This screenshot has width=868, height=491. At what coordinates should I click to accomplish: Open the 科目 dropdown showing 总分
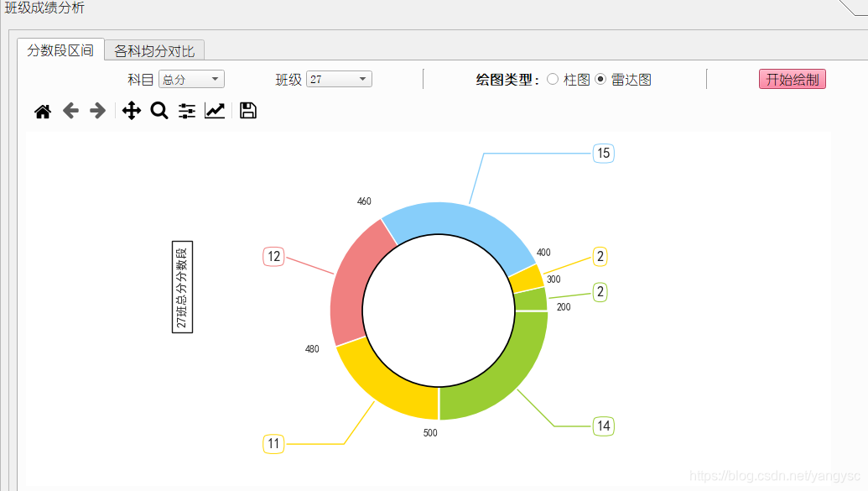point(191,79)
